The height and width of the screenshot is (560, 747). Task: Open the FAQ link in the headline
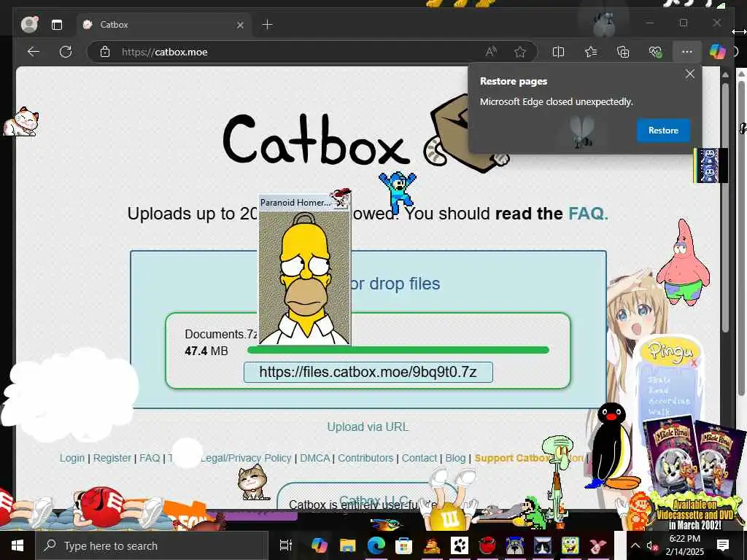[x=588, y=214]
